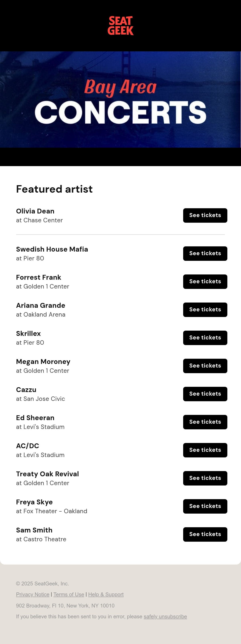241x644 pixels.
Task: See tickets for Olivia Dean
Action: coord(205,215)
